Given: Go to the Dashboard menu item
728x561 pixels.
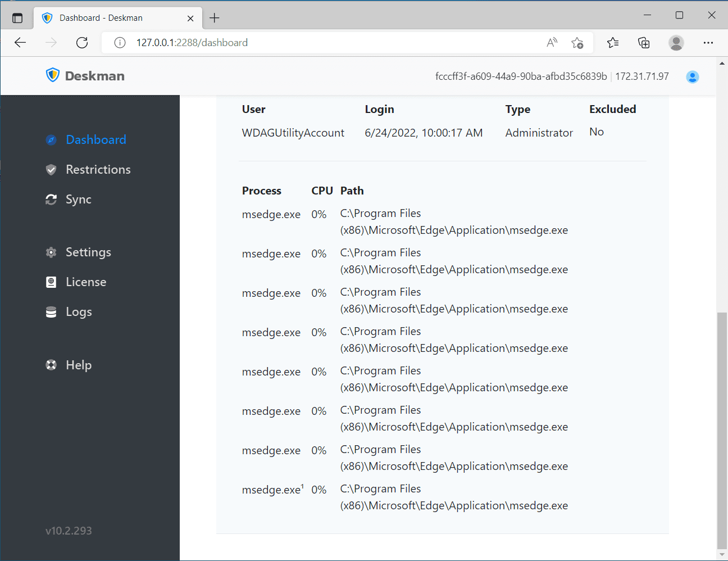Looking at the screenshot, I should (x=95, y=140).
